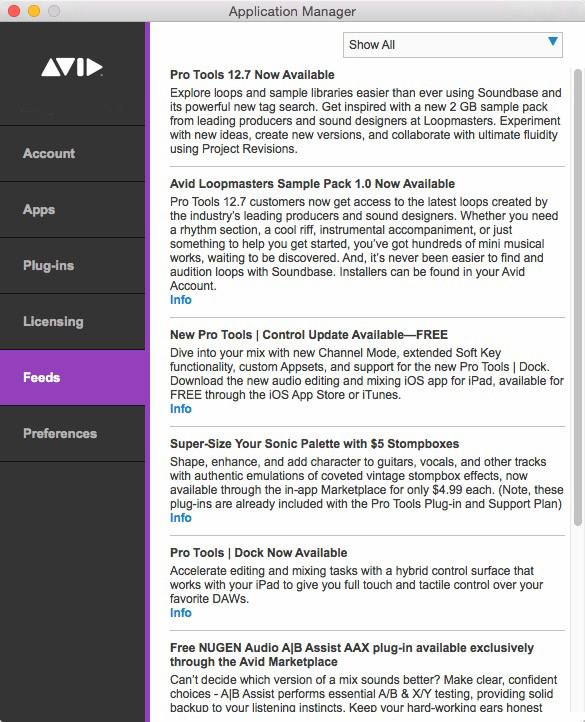The height and width of the screenshot is (722, 585).
Task: Go to the Licensing tab
Action: coord(72,321)
